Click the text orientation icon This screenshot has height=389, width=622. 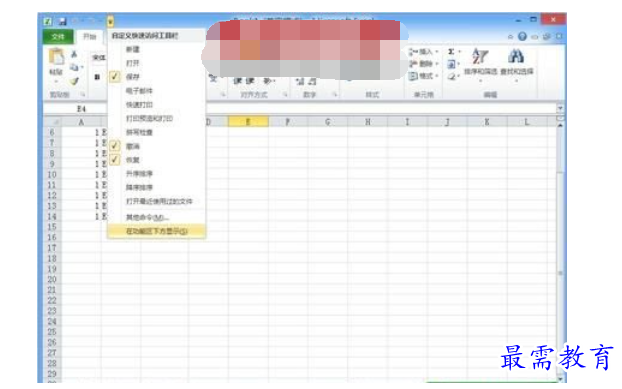pyautogui.click(x=267, y=81)
